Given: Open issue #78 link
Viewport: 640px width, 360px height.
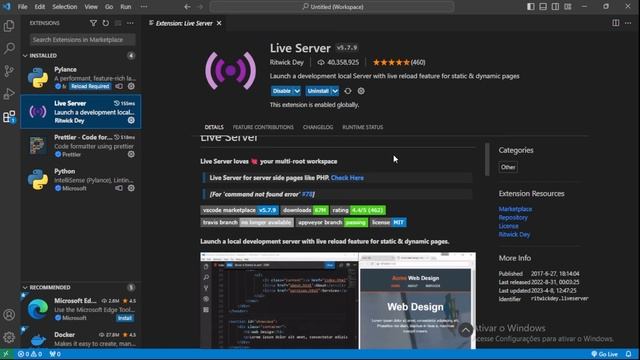Looking at the screenshot, I should (x=307, y=194).
